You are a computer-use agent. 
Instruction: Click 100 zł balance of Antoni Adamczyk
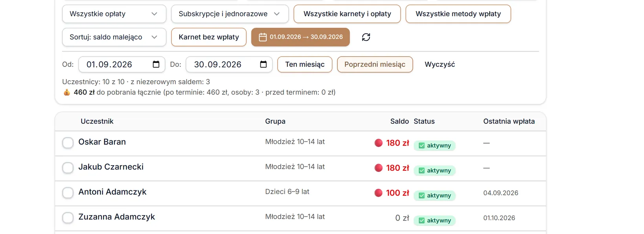[x=397, y=193]
